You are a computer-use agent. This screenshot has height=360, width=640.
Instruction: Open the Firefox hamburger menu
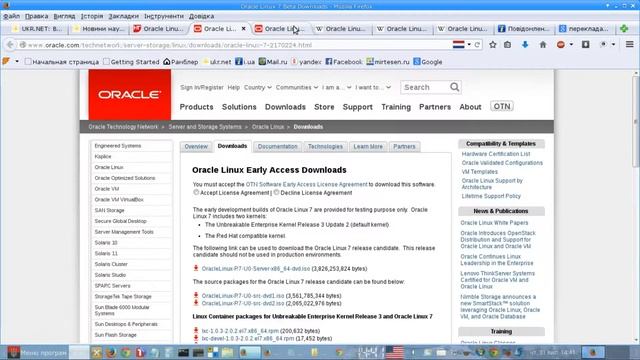coord(630,44)
